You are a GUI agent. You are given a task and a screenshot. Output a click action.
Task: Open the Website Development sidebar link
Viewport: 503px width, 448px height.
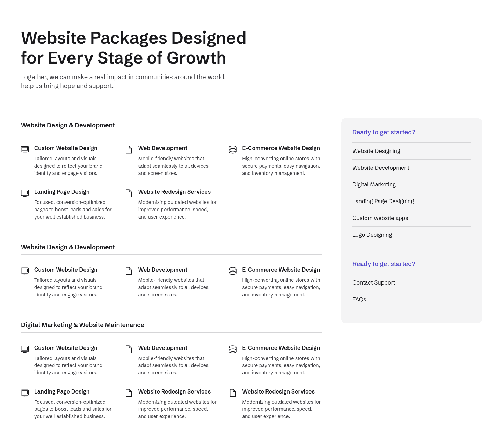click(x=381, y=168)
